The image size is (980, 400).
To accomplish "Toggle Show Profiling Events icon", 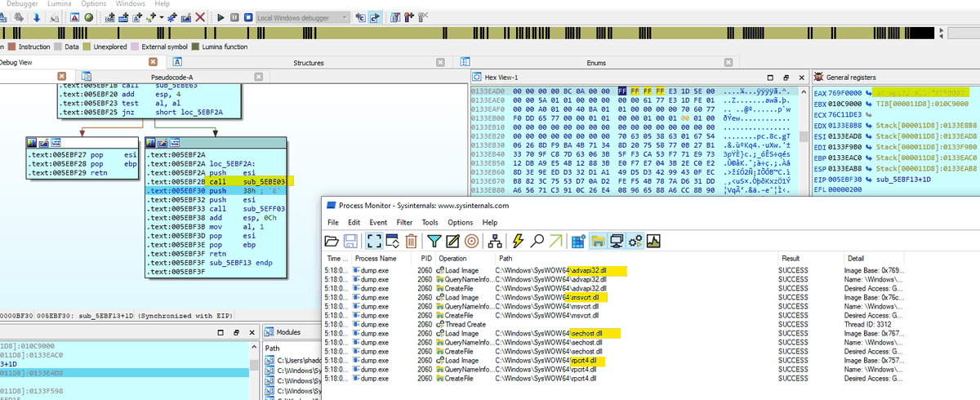I will tap(653, 241).
